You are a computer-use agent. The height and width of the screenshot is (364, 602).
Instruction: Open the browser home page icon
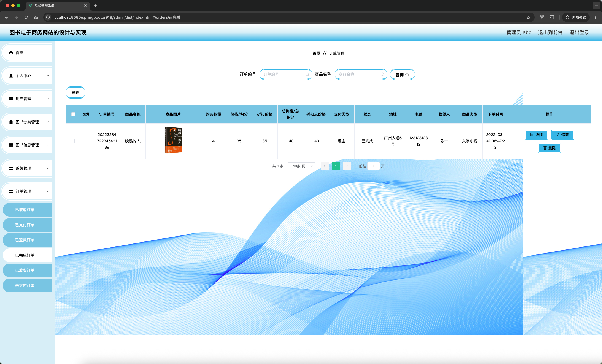[36, 17]
